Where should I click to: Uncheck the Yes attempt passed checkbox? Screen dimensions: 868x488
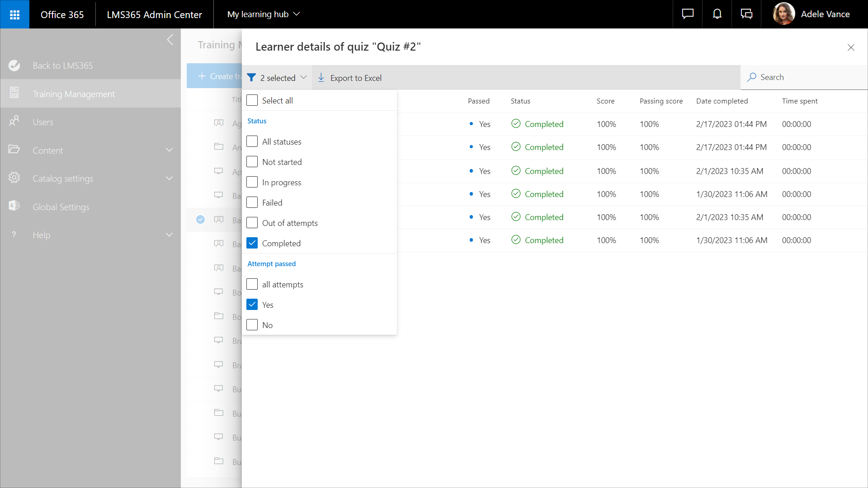tap(252, 305)
